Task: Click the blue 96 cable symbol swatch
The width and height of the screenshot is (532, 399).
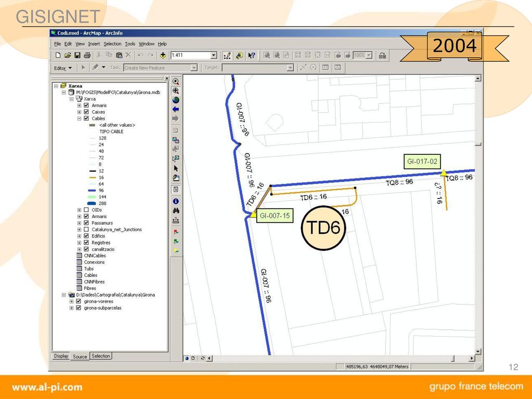Action: coord(92,191)
